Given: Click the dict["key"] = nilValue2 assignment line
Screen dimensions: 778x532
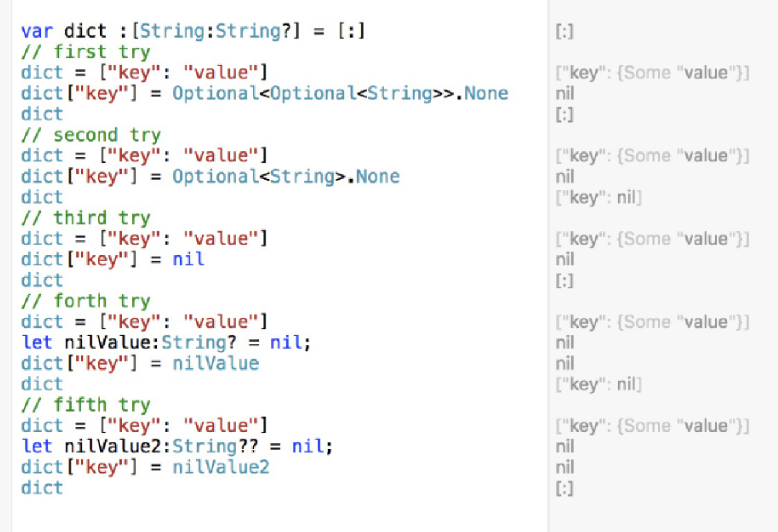Looking at the screenshot, I should 145,467.
